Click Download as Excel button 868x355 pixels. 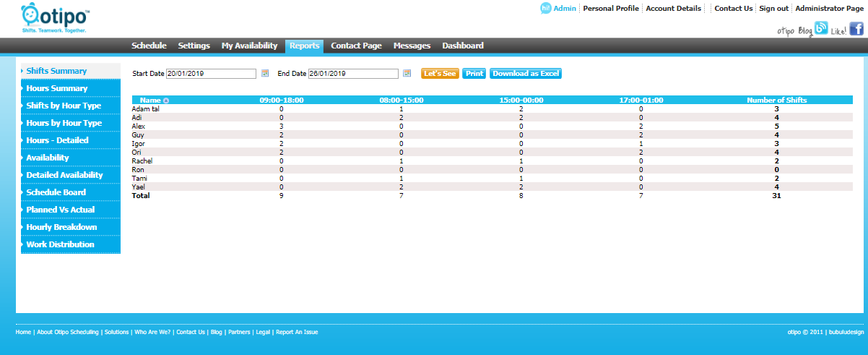coord(525,74)
